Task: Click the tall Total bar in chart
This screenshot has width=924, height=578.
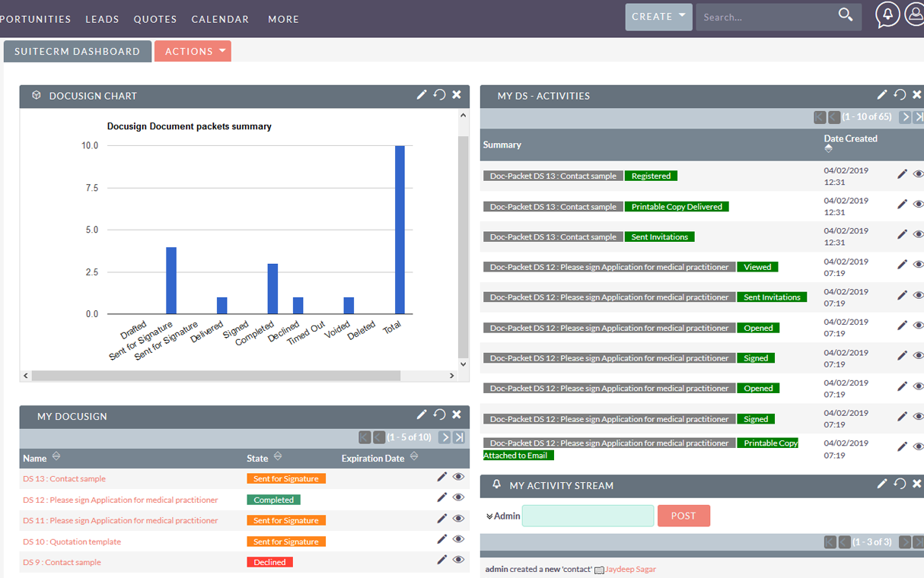Action: tap(400, 230)
